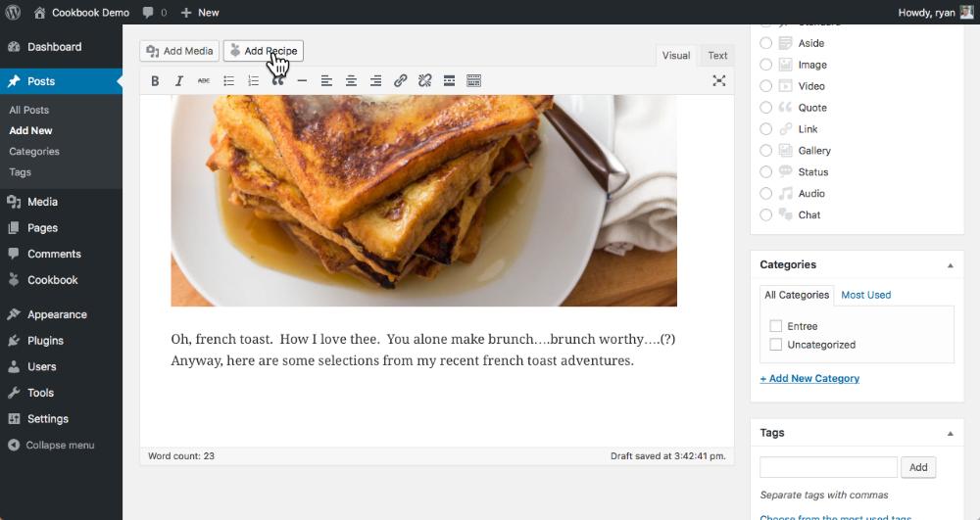Align text left
This screenshot has width=980, height=520.
tap(326, 80)
